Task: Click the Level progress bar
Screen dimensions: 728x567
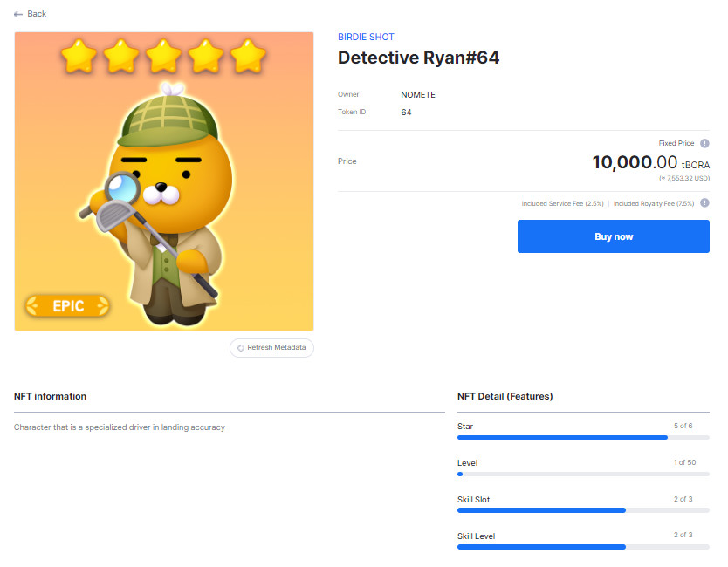Action: click(x=583, y=475)
